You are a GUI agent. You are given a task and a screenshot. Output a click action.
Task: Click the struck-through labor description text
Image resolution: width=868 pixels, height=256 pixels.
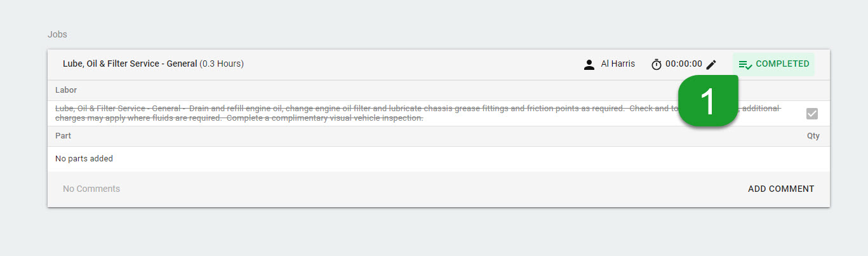point(417,113)
